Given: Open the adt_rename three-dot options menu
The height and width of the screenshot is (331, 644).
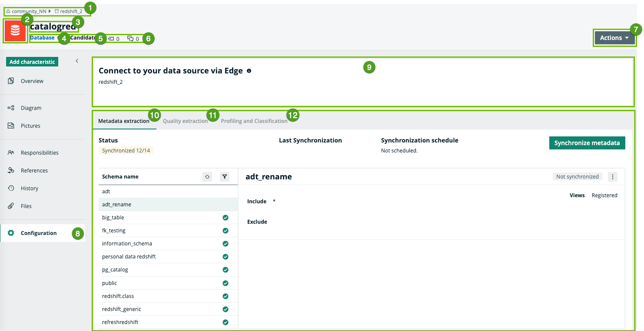Looking at the screenshot, I should [613, 177].
